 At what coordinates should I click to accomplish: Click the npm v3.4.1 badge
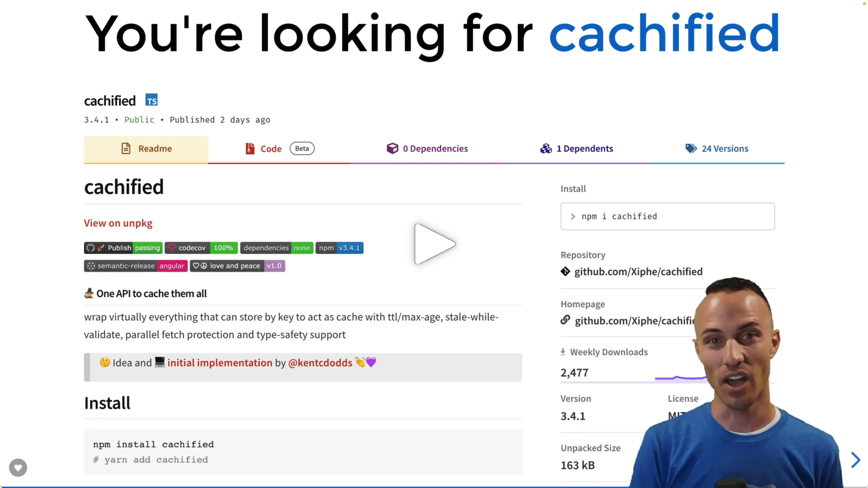click(339, 248)
